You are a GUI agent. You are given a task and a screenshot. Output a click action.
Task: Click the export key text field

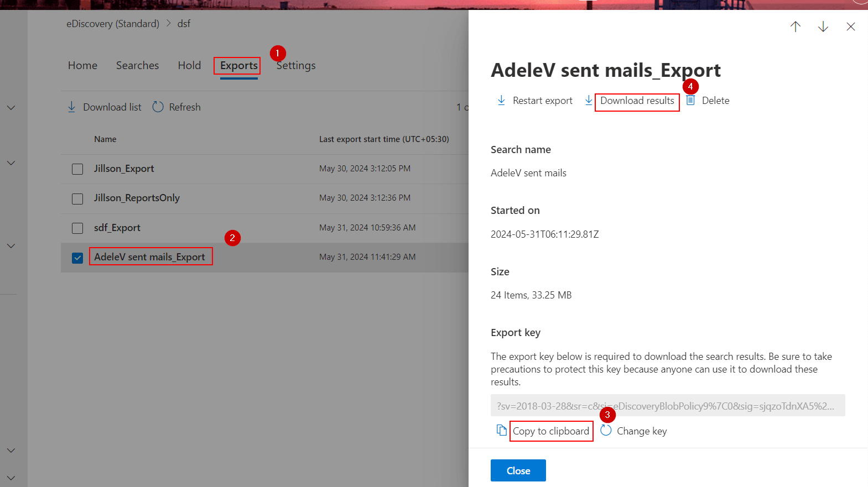tap(667, 406)
